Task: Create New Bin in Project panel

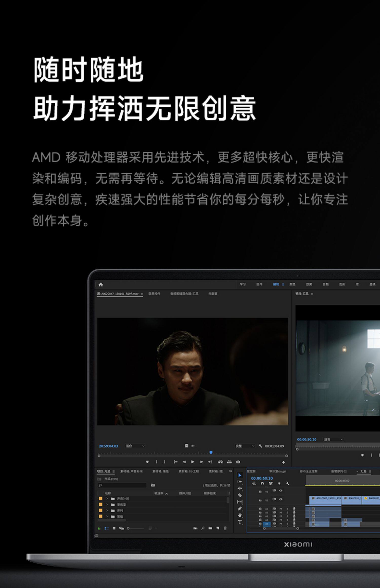Action: coord(210,528)
